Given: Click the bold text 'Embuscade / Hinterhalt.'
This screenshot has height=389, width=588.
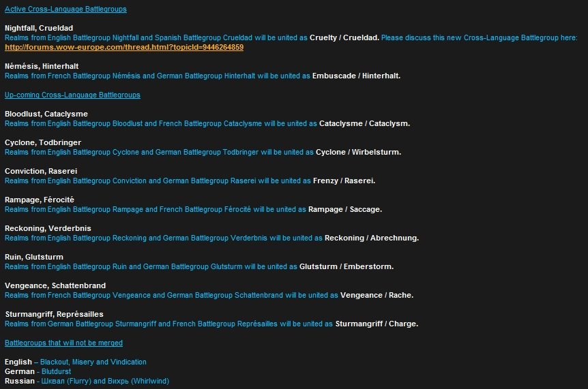Looking at the screenshot, I should [356, 76].
